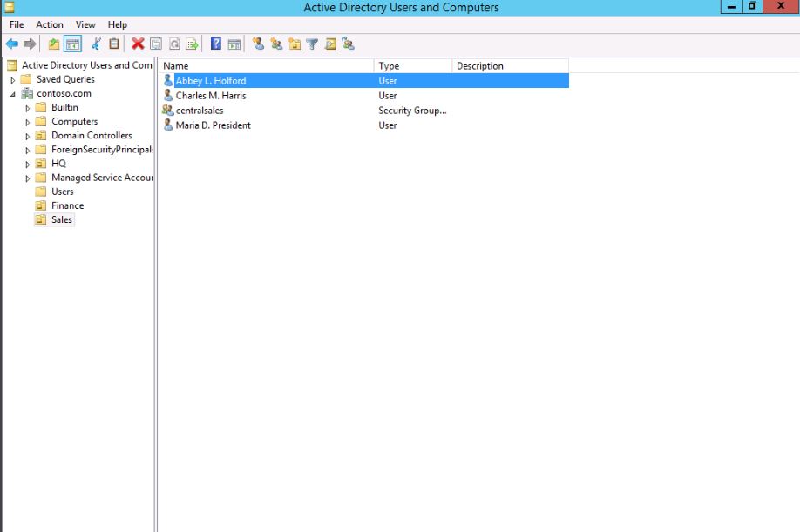
Task: Select Managed Service Accounts in tree
Action: (x=102, y=178)
